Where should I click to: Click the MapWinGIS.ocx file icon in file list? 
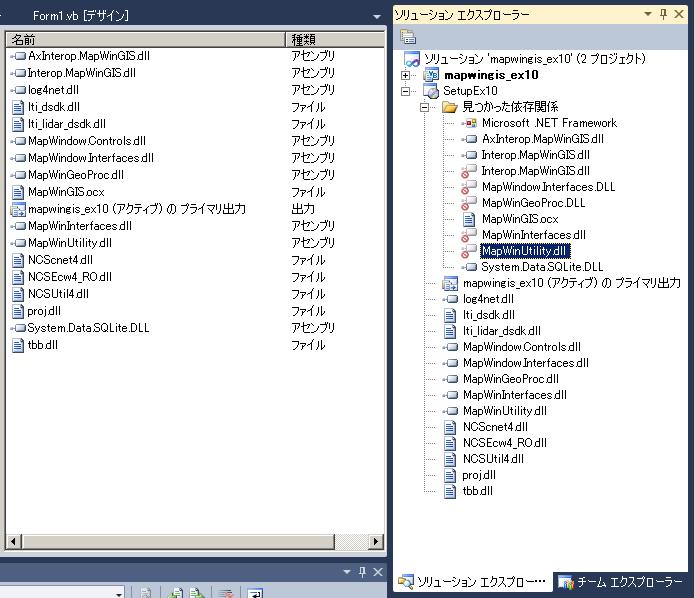click(18, 192)
